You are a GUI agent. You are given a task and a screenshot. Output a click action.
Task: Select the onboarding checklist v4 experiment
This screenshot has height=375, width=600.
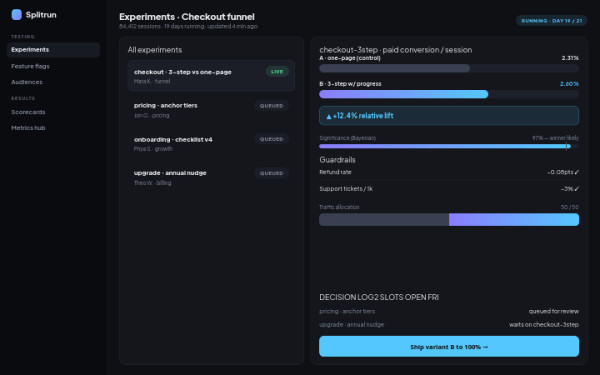click(211, 143)
